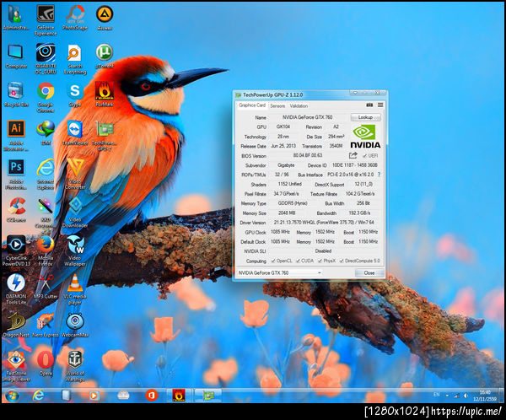Click the NVIDIA logo in GPU-Z
Image resolution: width=506 pixels, height=420 pixels.
pos(365,136)
